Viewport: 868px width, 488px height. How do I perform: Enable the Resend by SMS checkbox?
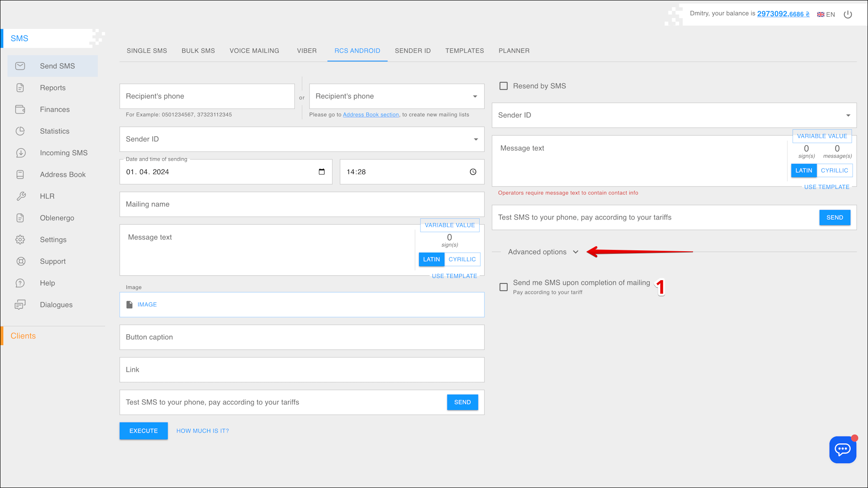point(503,86)
